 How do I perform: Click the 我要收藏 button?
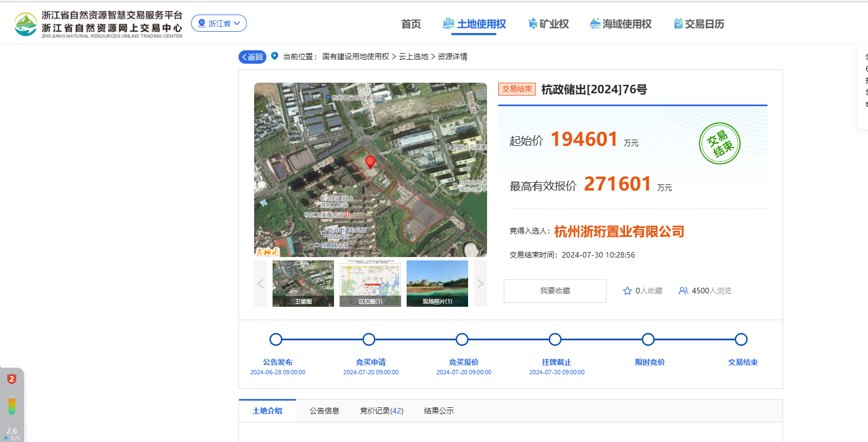click(555, 291)
